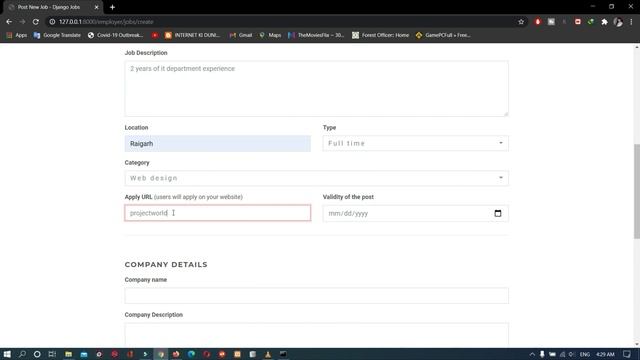Image resolution: width=640 pixels, height=360 pixels.
Task: Switch to Chrome on the taskbar
Action: (x=161, y=354)
